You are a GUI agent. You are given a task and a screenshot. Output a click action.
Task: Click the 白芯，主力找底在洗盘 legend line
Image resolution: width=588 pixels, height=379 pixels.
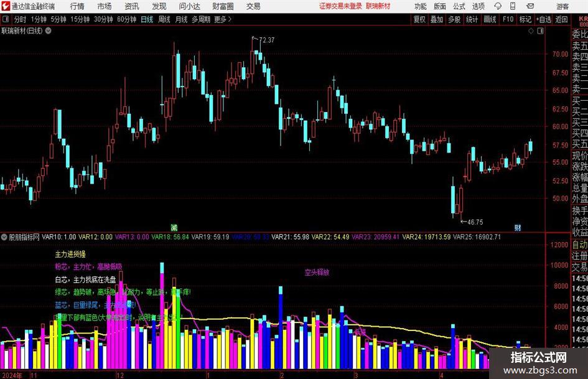point(85,279)
